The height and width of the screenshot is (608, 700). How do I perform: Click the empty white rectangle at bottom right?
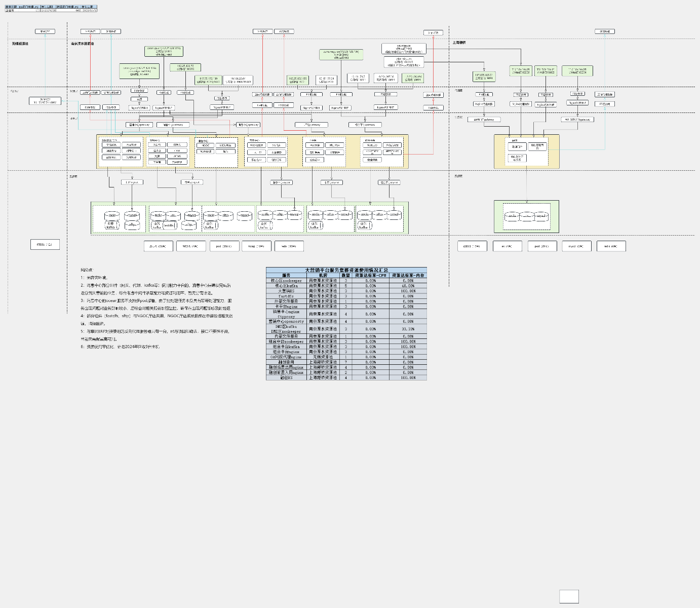(x=569, y=596)
